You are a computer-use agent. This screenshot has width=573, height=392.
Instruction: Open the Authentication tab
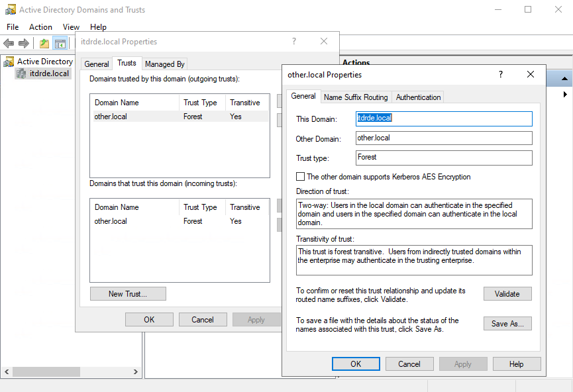click(x=419, y=97)
